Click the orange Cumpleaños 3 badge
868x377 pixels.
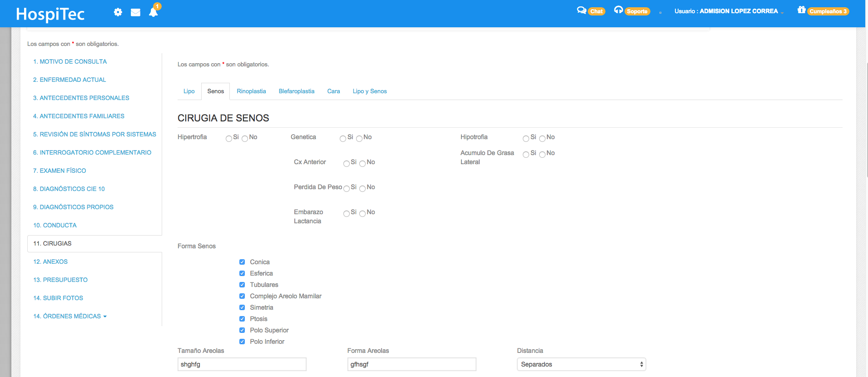[828, 11]
